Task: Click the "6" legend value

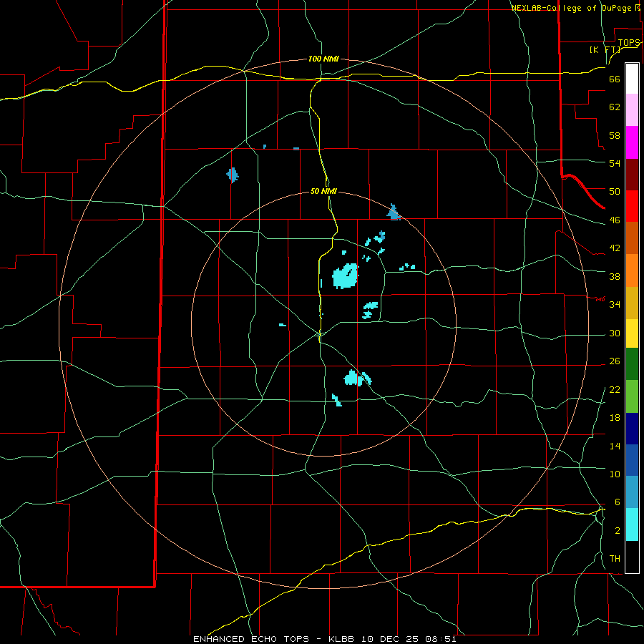Action: coord(618,502)
